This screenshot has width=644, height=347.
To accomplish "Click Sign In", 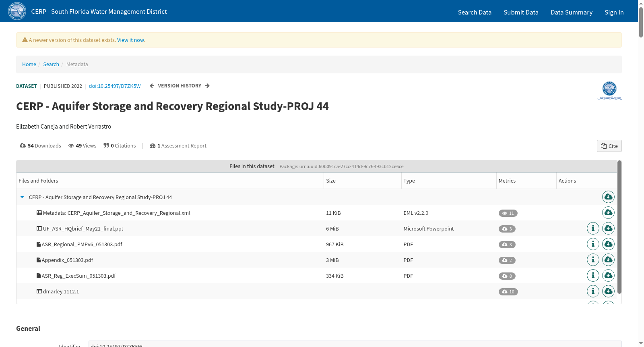I will pyautogui.click(x=614, y=12).
